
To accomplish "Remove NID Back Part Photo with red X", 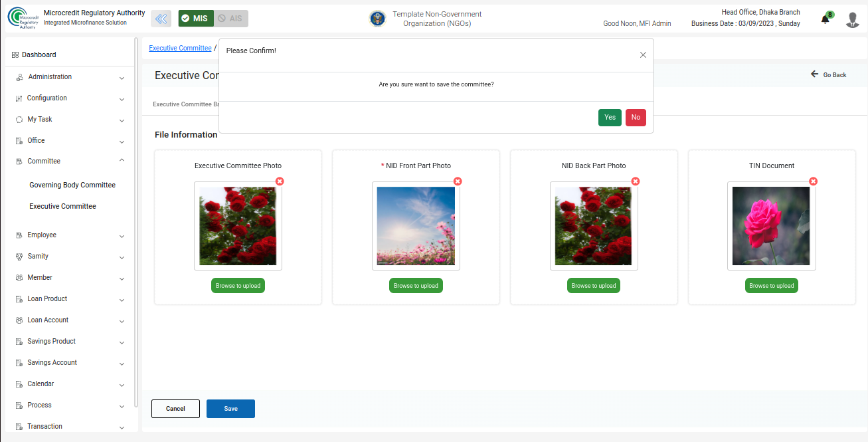I will (x=636, y=181).
